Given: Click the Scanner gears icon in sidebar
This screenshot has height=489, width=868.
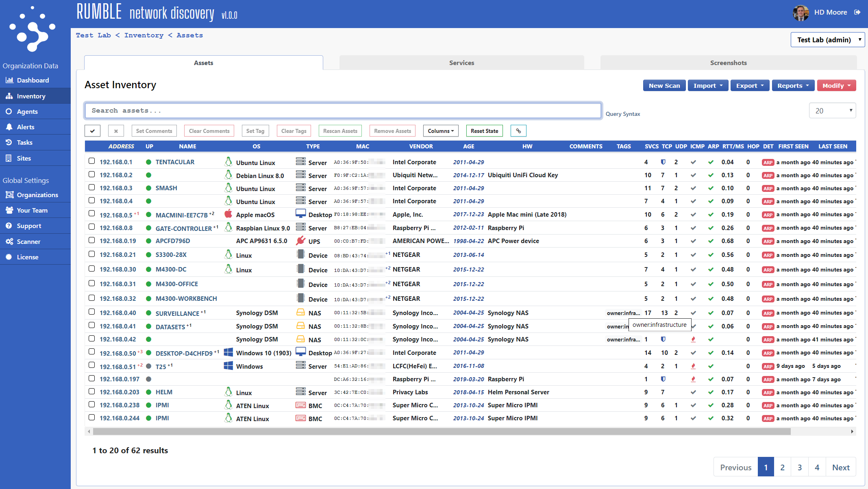Looking at the screenshot, I should 9,242.
